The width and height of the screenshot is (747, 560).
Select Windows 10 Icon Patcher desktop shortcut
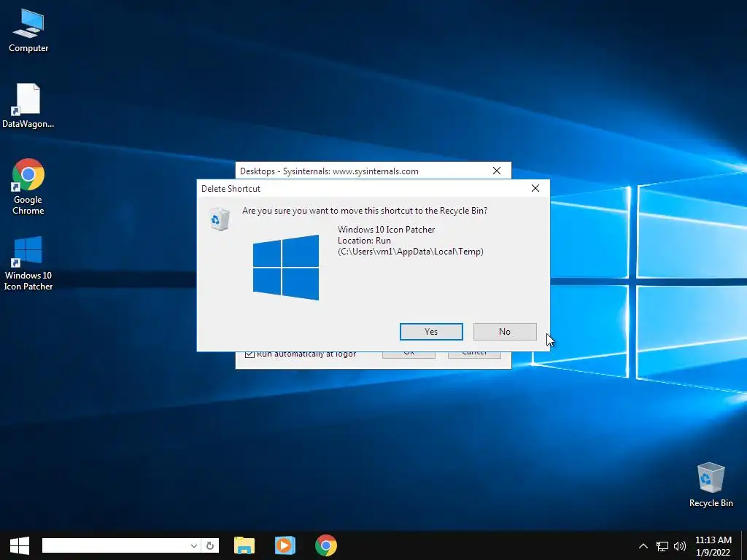(x=28, y=262)
